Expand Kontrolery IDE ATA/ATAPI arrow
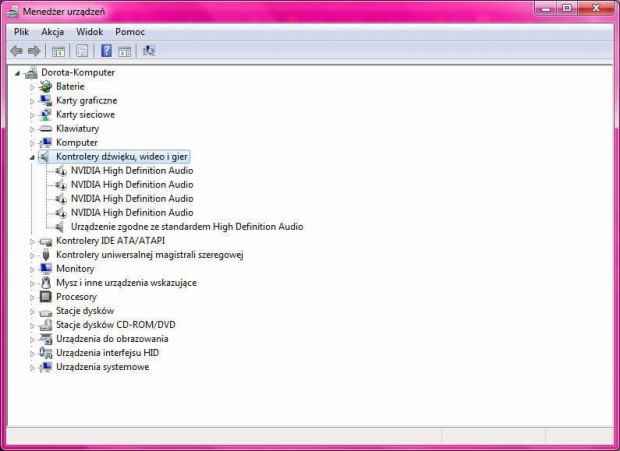This screenshot has width=620, height=451. pyautogui.click(x=32, y=242)
